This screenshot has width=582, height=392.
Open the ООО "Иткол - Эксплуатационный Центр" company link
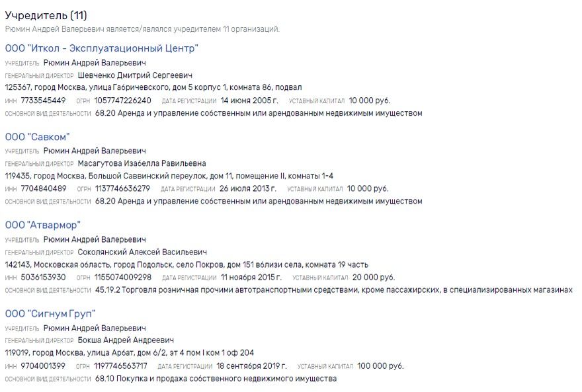[101, 48]
